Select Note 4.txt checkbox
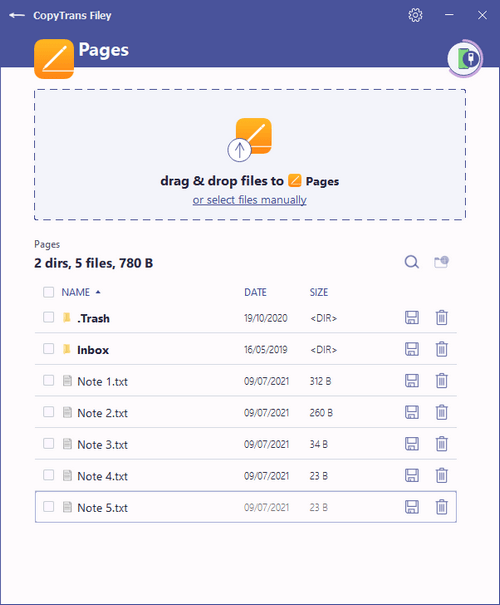This screenshot has width=500, height=605. 49,475
